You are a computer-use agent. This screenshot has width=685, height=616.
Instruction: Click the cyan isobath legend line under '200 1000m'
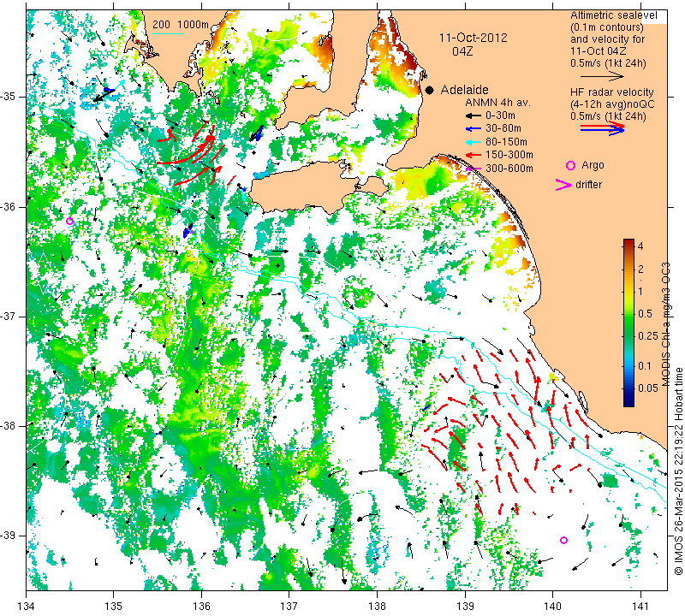(169, 33)
